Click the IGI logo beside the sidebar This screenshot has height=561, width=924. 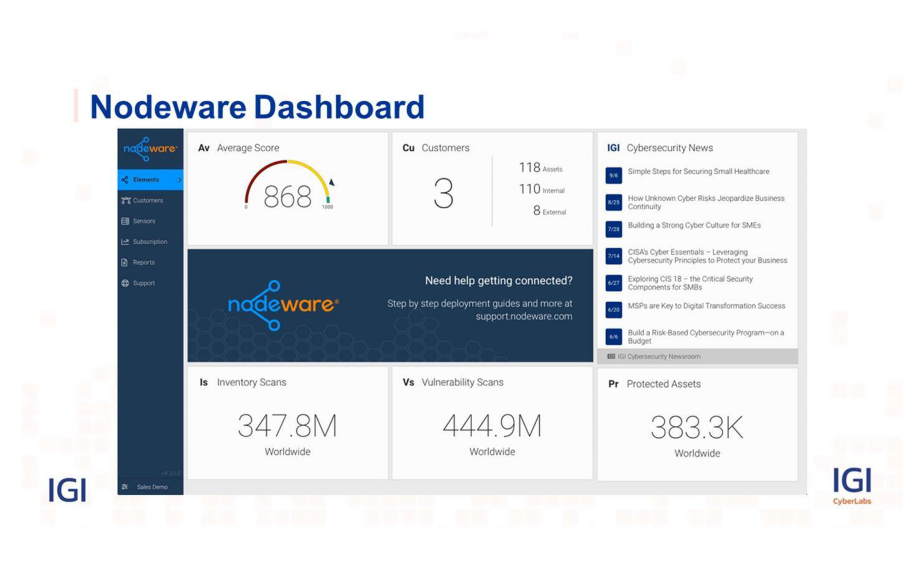tap(68, 490)
